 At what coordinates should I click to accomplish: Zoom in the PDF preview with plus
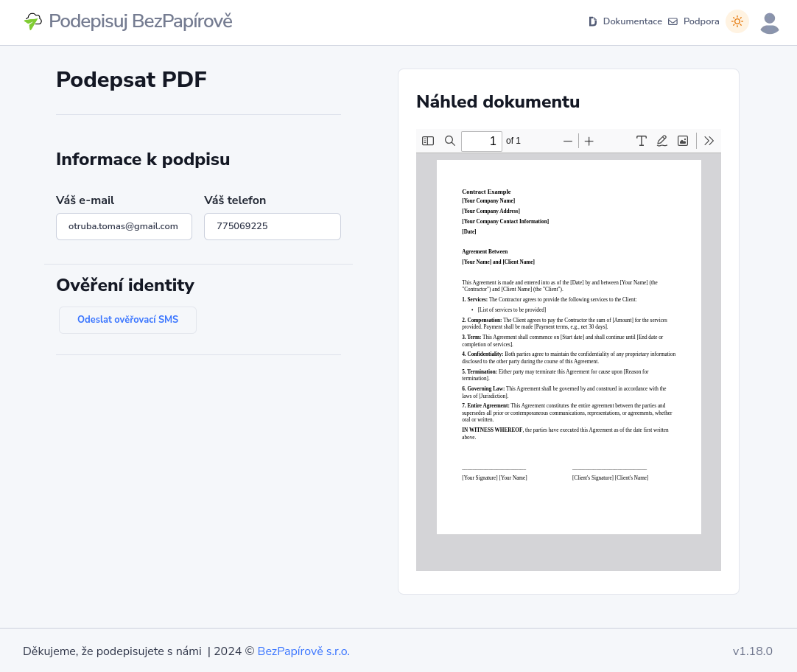coord(589,141)
